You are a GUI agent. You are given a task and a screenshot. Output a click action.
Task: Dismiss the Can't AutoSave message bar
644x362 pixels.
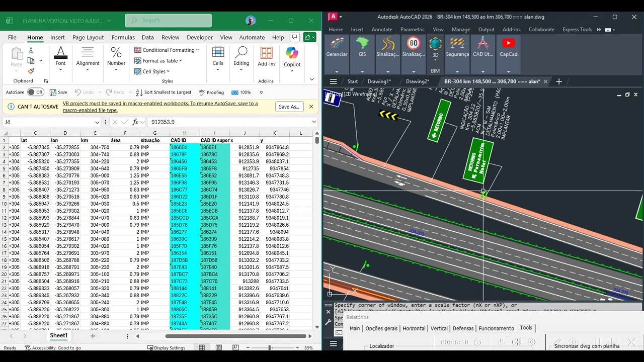(311, 107)
